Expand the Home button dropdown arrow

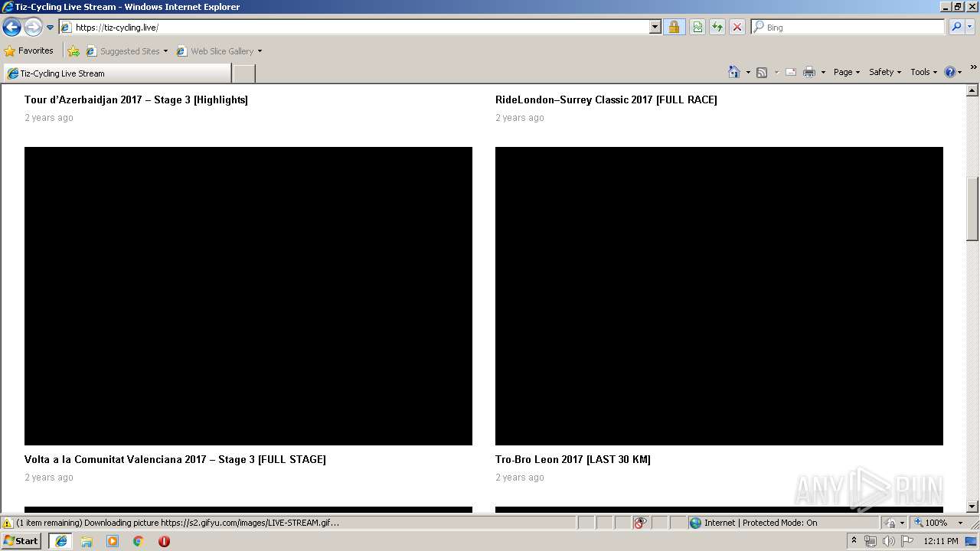point(748,72)
